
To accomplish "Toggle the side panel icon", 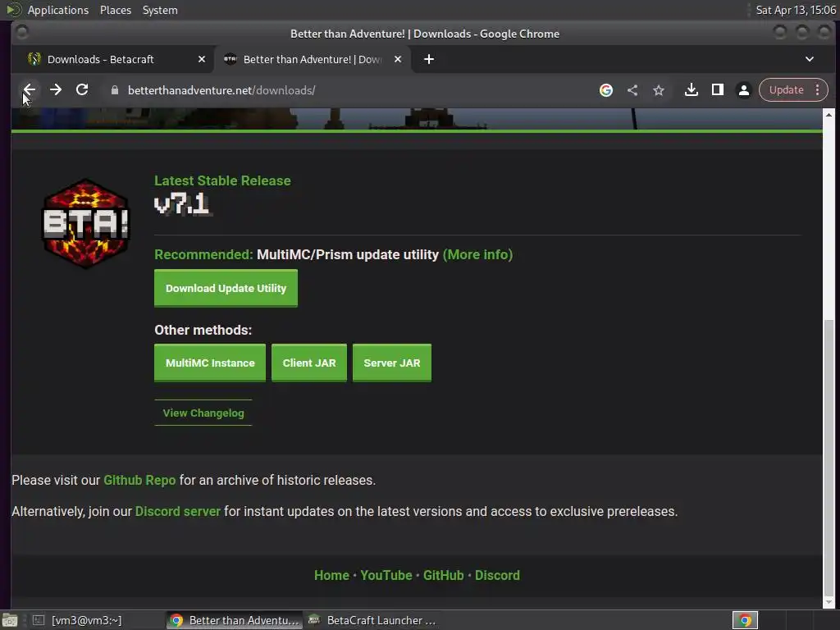I will coord(717,90).
